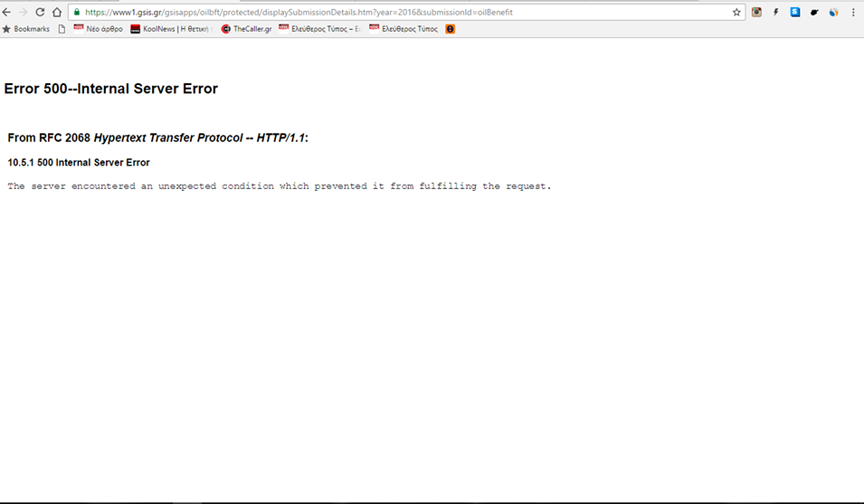View site info via green padlock
The image size is (864, 504).
77,13
